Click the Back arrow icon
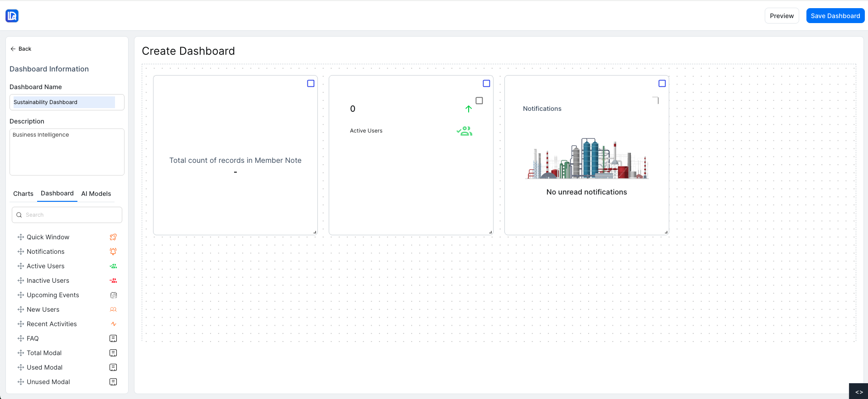This screenshot has width=868, height=399. click(x=13, y=49)
